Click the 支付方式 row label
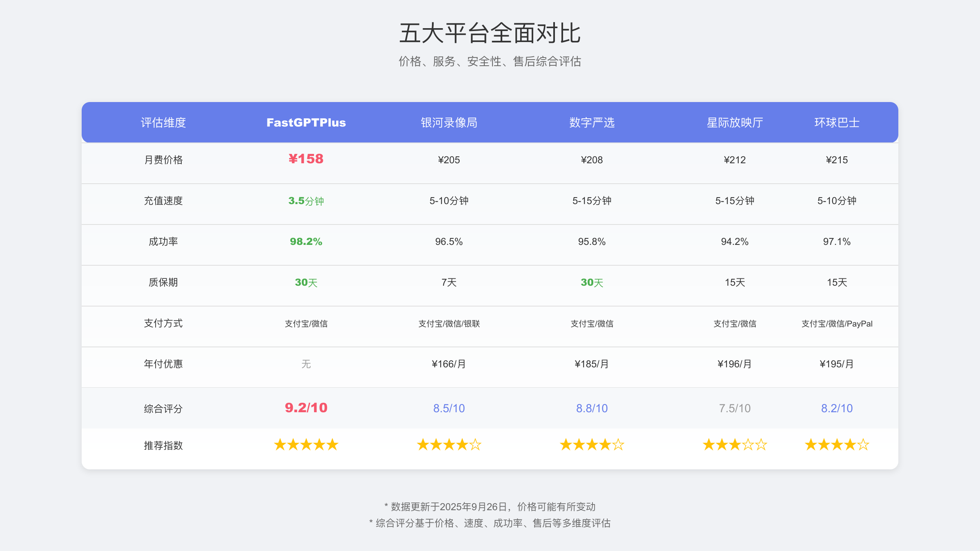 coord(163,323)
